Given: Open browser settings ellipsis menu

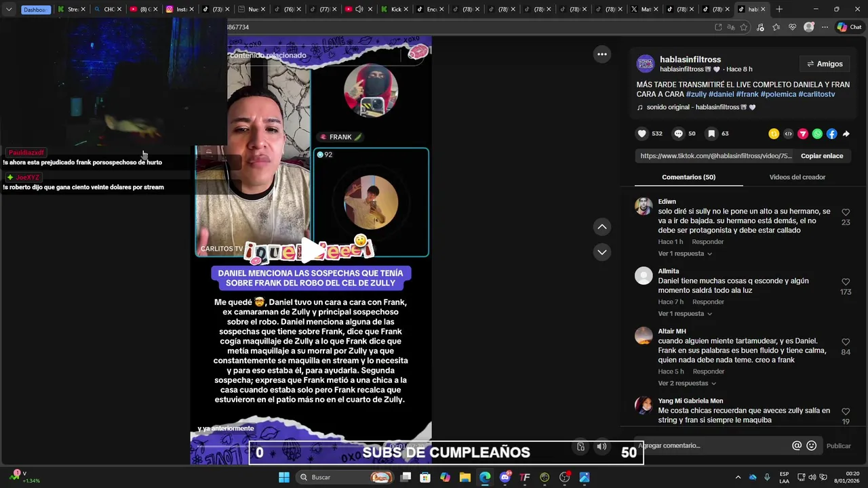Looking at the screenshot, I should point(825,27).
